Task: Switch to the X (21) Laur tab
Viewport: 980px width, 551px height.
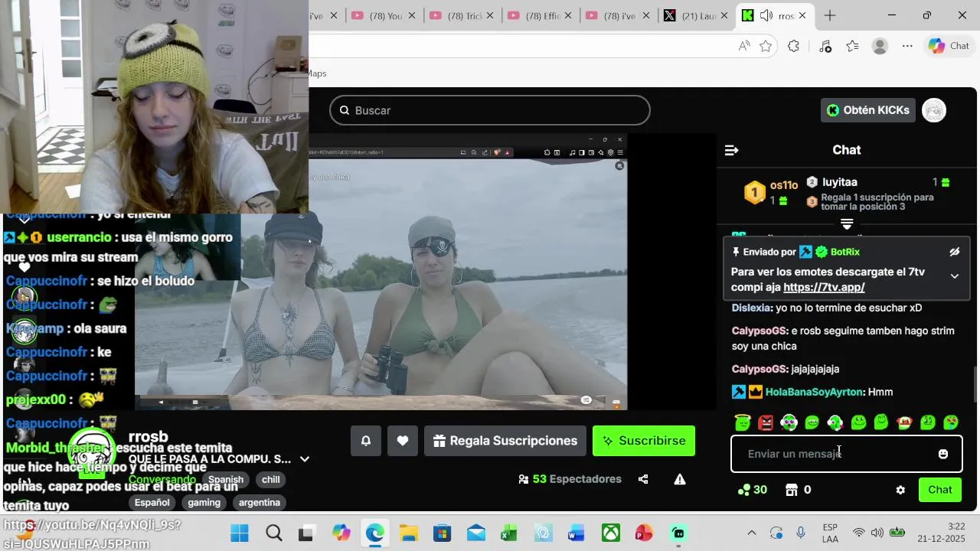Action: (x=696, y=15)
